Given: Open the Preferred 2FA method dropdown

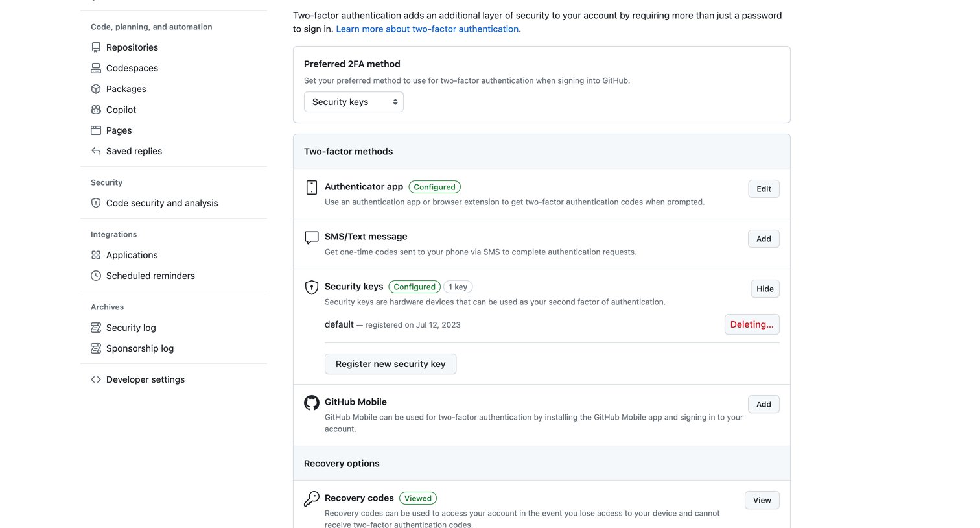Looking at the screenshot, I should pos(354,102).
